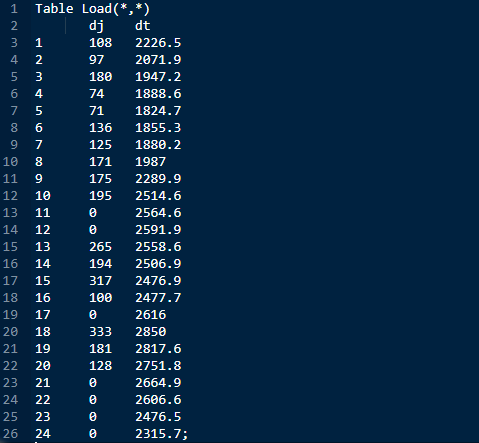Viewport: 479px width, 443px height.
Task: Click the dj value 171
Action: 100,162
